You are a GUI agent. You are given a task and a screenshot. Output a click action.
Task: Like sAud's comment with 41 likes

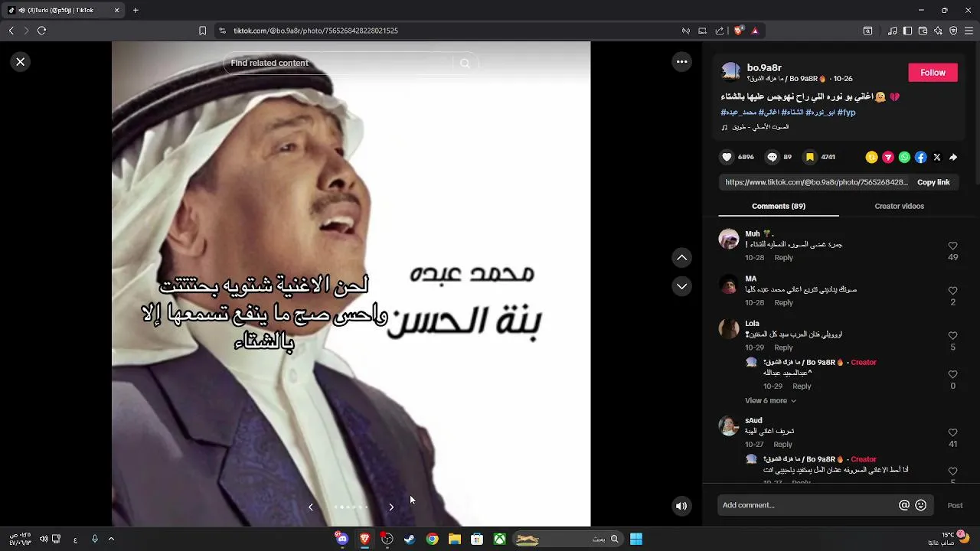pyautogui.click(x=953, y=432)
